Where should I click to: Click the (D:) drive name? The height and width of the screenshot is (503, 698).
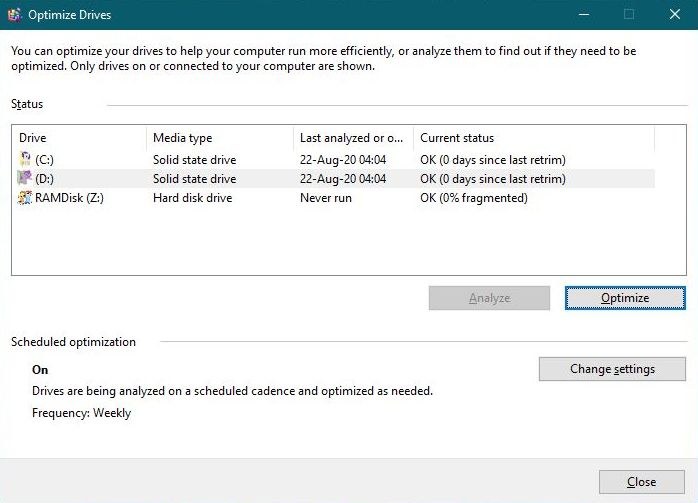coord(44,179)
